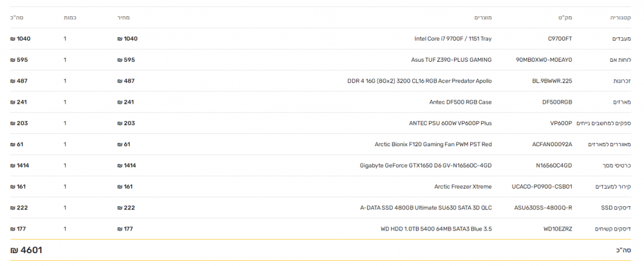
Task: Click the מק"ט column header
Action: 565,17
